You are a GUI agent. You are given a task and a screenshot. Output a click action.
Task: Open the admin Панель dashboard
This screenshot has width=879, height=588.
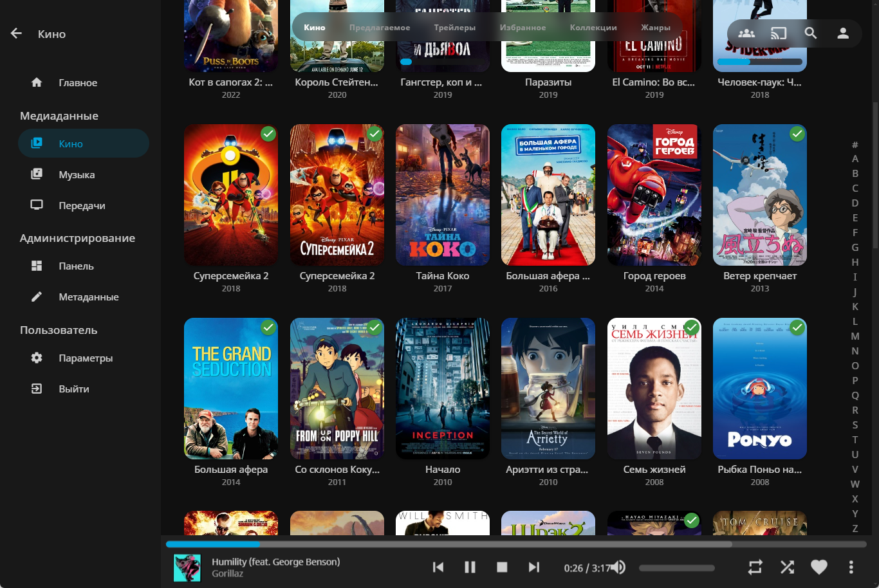(84, 266)
